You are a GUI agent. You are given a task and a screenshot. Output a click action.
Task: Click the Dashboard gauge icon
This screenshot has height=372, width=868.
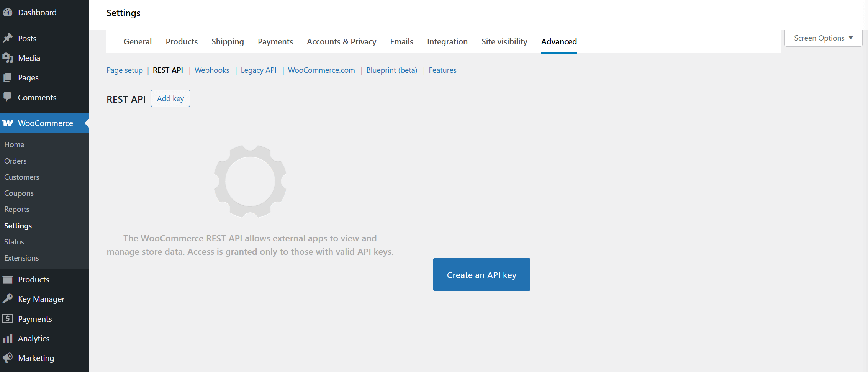pos(8,12)
